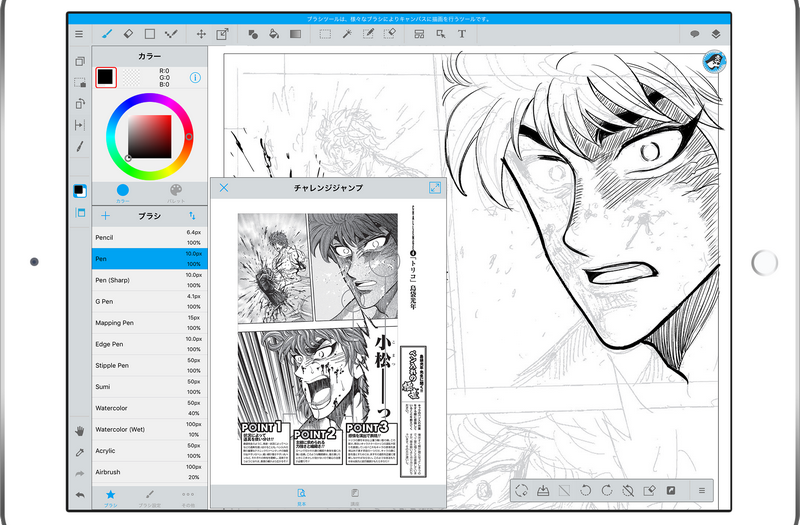This screenshot has width=800, height=525.
Task: Add a new brush with plus button
Action: point(105,216)
